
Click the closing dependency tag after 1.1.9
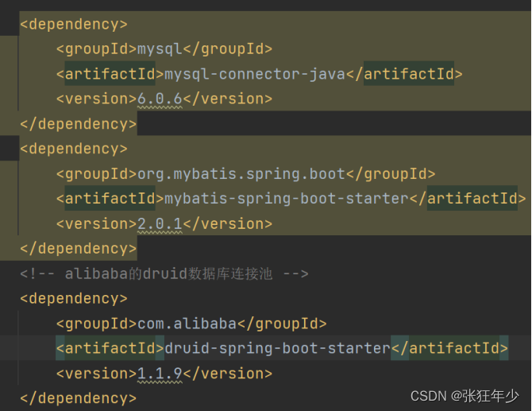pos(79,399)
